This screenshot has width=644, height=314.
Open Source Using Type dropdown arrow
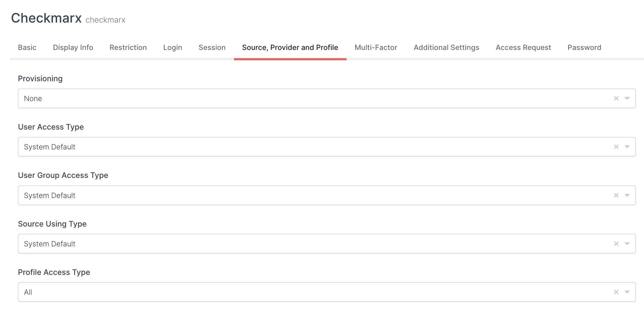pos(627,244)
